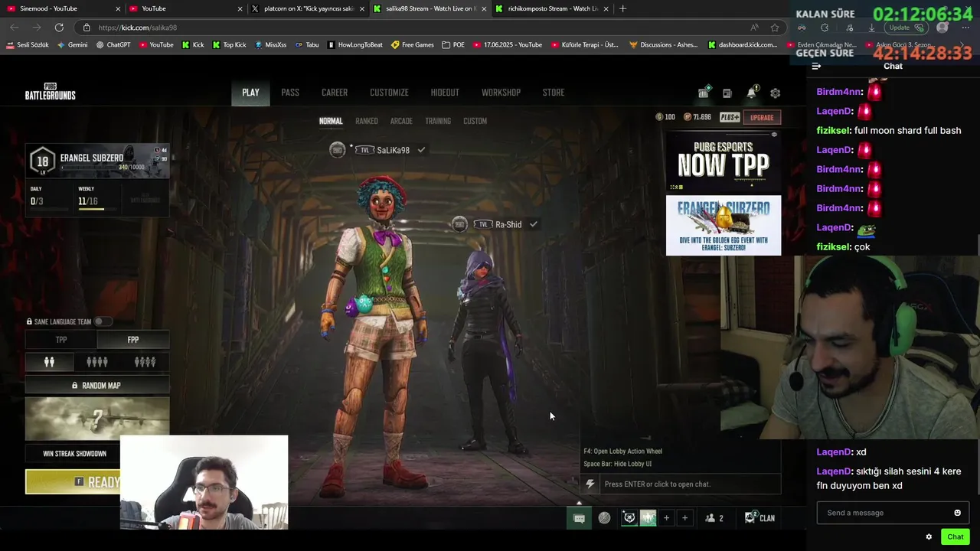
Task: Open the HowLongToBeat bookmark
Action: (354, 44)
